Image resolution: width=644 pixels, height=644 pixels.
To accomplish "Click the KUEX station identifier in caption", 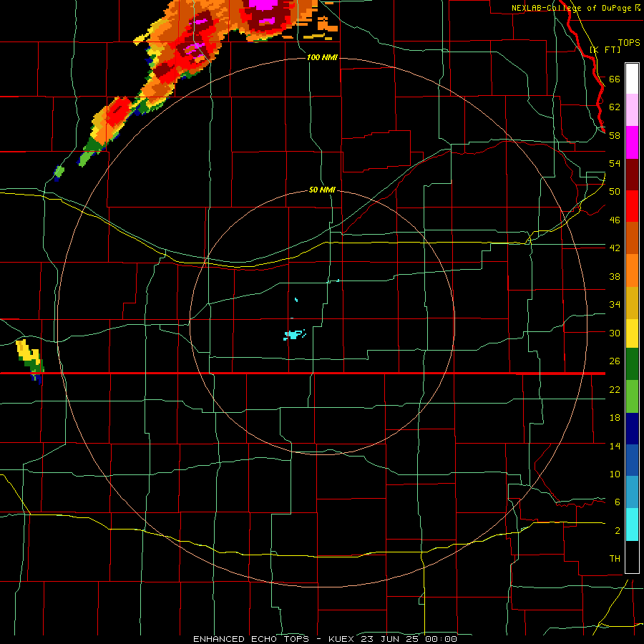I will [x=341, y=639].
